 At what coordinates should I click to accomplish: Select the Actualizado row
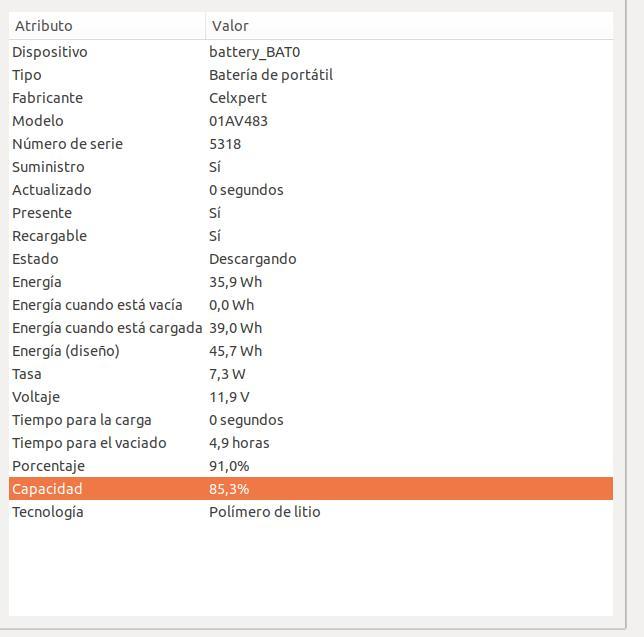(x=311, y=190)
